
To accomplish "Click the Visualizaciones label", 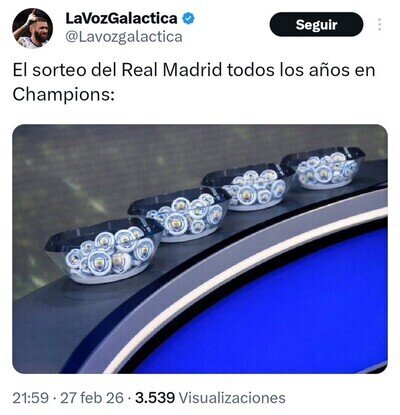I will coord(232,398).
